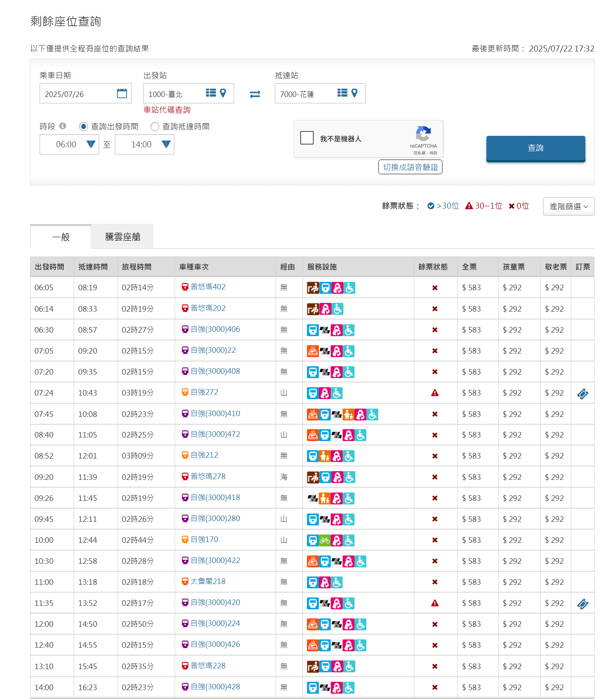Click the reCAPTCHA logo
Viewport: 606px width, 700px height.
(x=423, y=133)
